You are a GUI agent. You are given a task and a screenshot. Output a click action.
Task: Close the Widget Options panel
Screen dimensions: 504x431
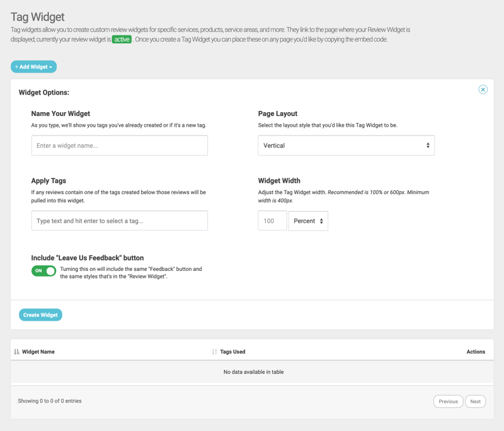483,89
